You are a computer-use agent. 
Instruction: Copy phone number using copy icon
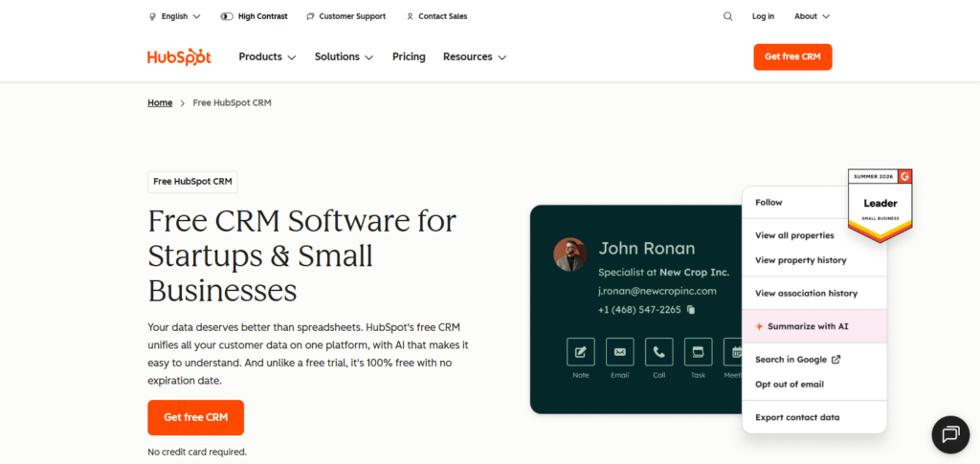691,309
